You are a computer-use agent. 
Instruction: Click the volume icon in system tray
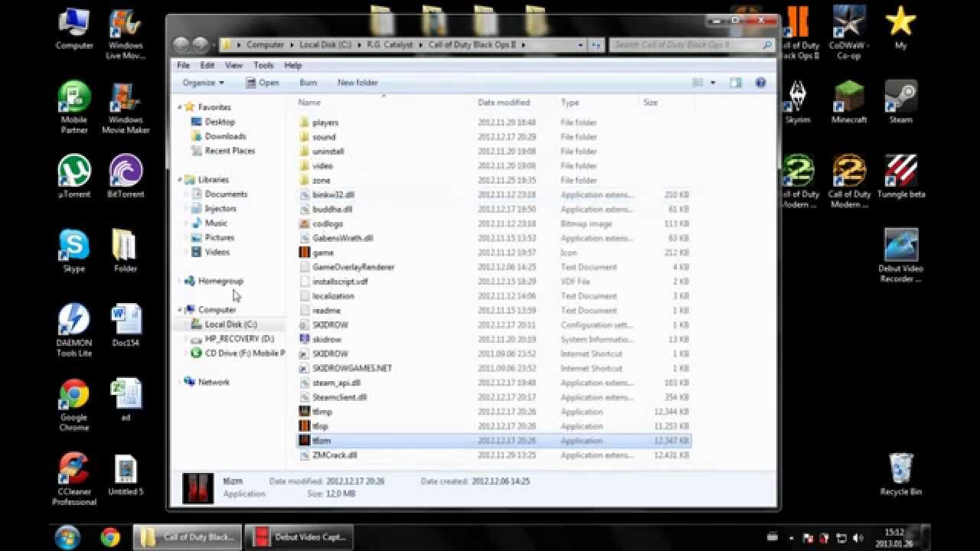tap(857, 537)
